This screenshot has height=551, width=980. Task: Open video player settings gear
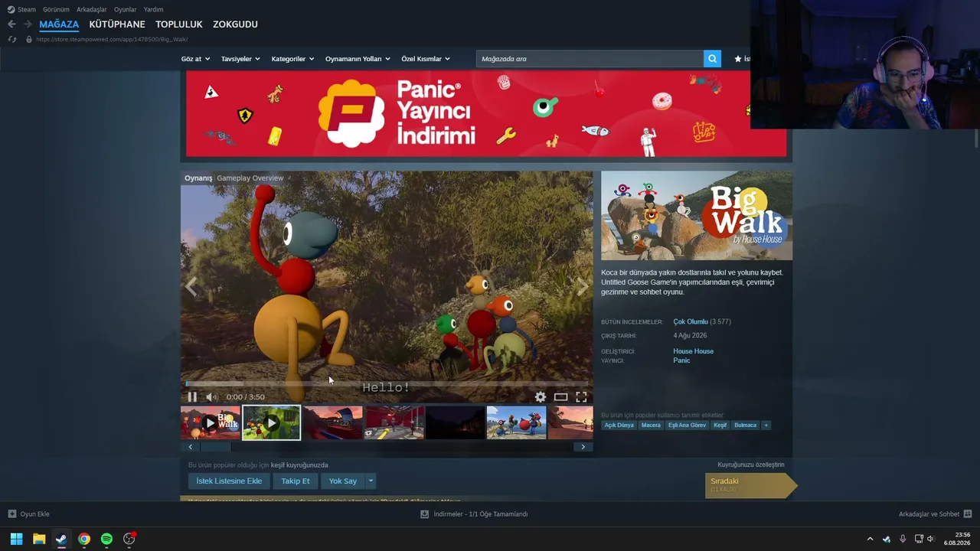pos(541,396)
